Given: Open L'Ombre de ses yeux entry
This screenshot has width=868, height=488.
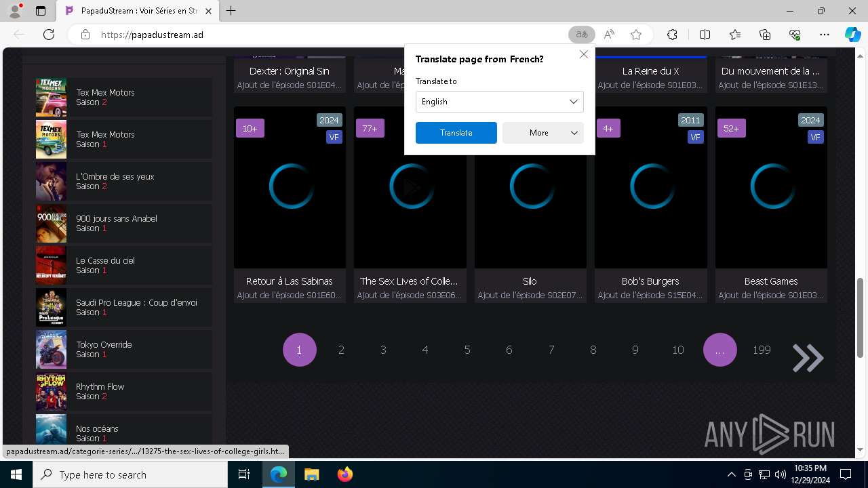Looking at the screenshot, I should click(124, 182).
